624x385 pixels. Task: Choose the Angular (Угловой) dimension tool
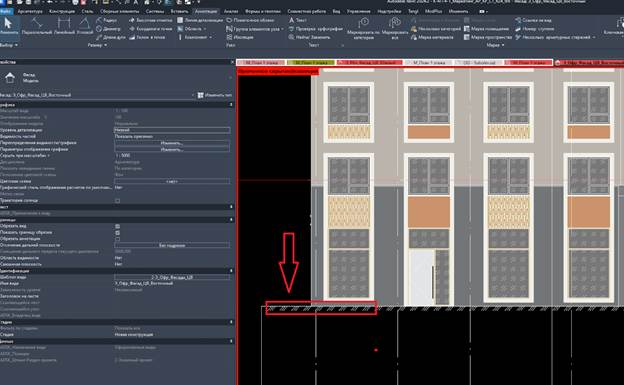pyautogui.click(x=84, y=26)
